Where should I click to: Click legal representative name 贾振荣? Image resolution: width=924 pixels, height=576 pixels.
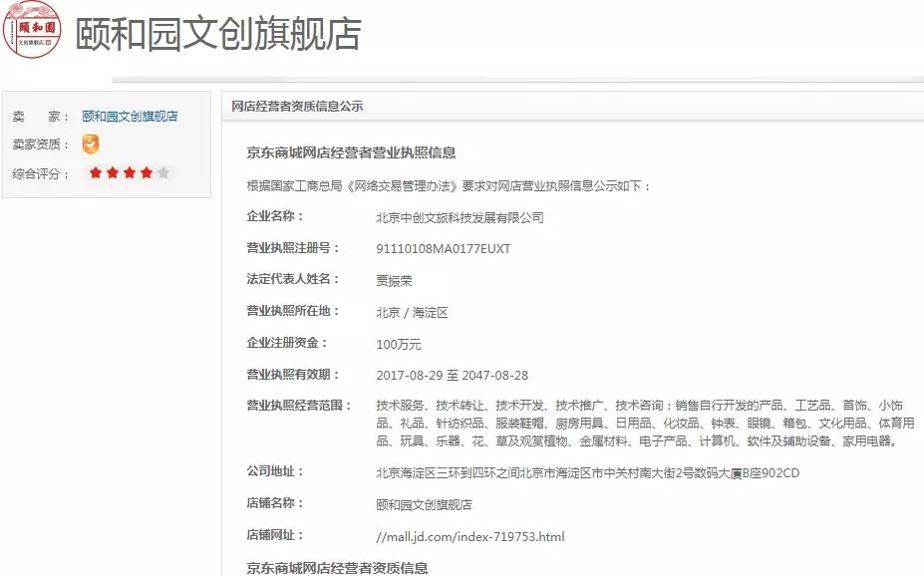pyautogui.click(x=395, y=281)
